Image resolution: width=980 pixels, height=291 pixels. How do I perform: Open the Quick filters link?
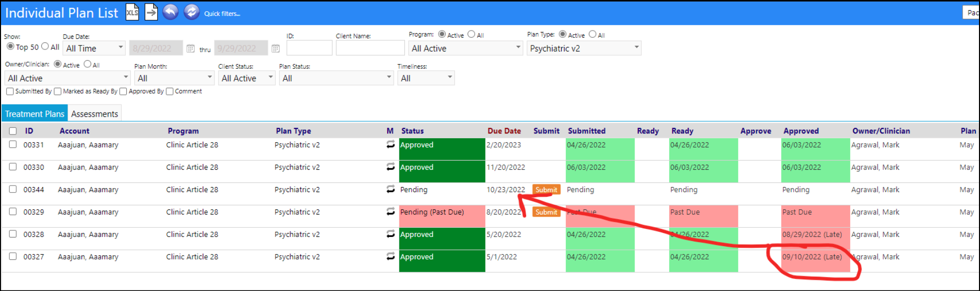pyautogui.click(x=222, y=14)
